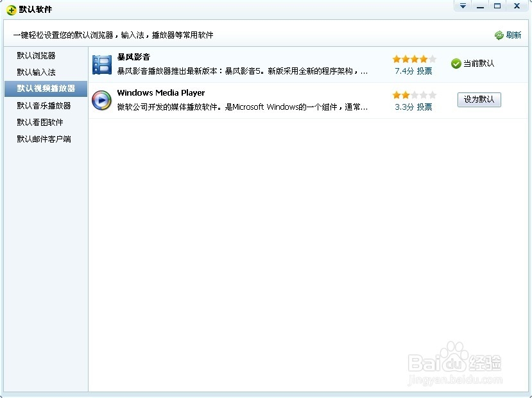Click the 暴风影音播放器推出最新版本 description
This screenshot has height=398, width=532.
(242, 71)
